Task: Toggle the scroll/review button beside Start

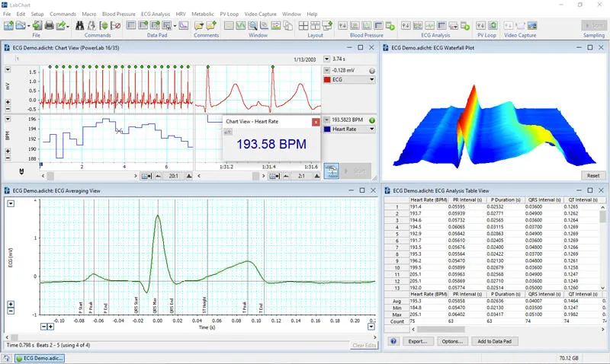Action: 331,171
